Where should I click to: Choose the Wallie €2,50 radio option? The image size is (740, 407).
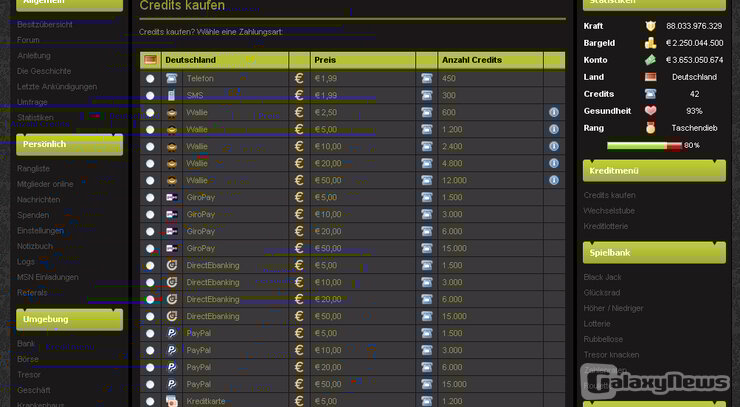click(150, 113)
